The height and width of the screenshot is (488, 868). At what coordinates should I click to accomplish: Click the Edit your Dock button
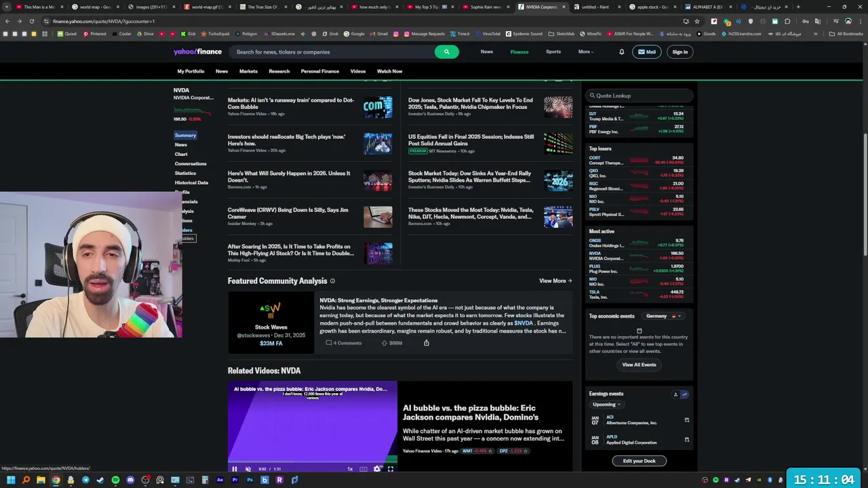pos(639,461)
